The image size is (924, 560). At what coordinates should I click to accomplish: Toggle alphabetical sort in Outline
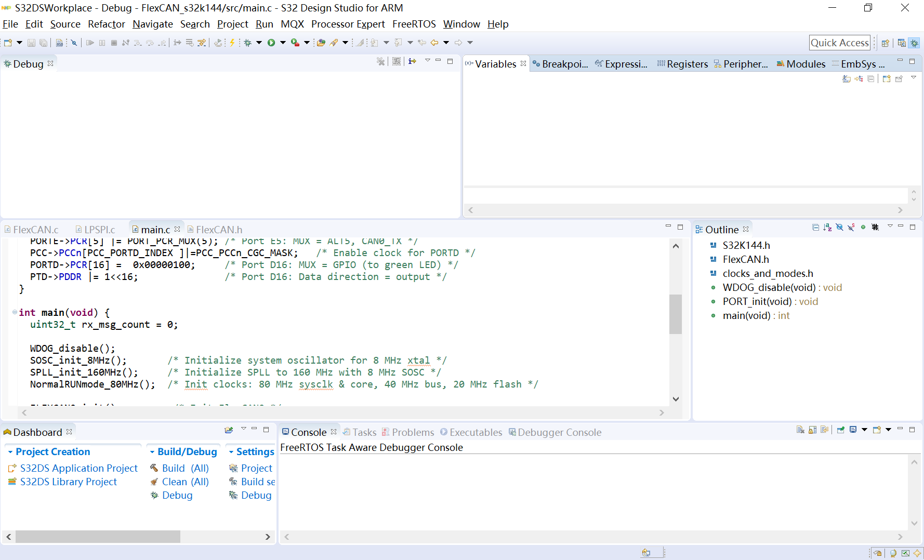point(827,228)
